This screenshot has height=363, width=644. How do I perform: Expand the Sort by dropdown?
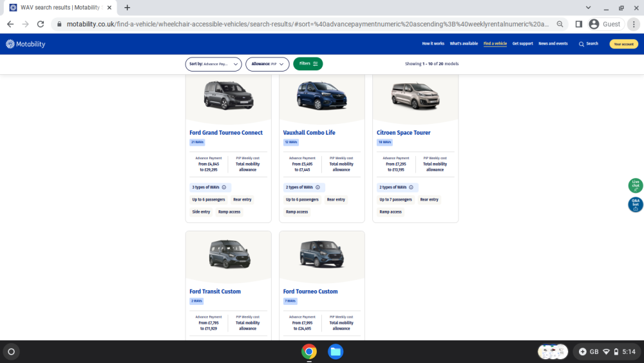coord(213,64)
